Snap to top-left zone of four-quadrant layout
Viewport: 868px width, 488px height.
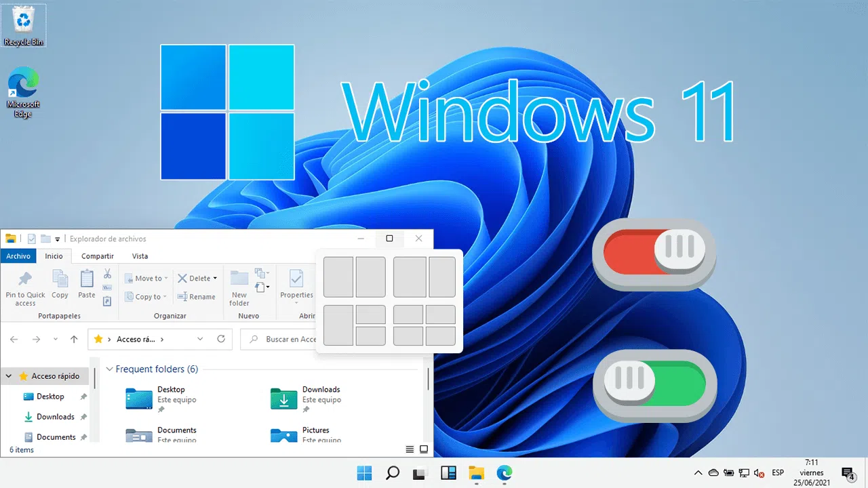coord(408,314)
